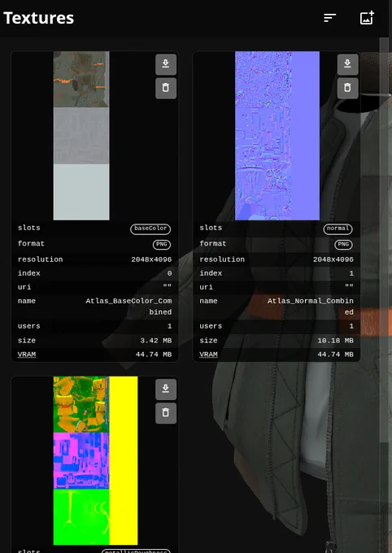Click VRAM label in baseColor card

pos(27,355)
